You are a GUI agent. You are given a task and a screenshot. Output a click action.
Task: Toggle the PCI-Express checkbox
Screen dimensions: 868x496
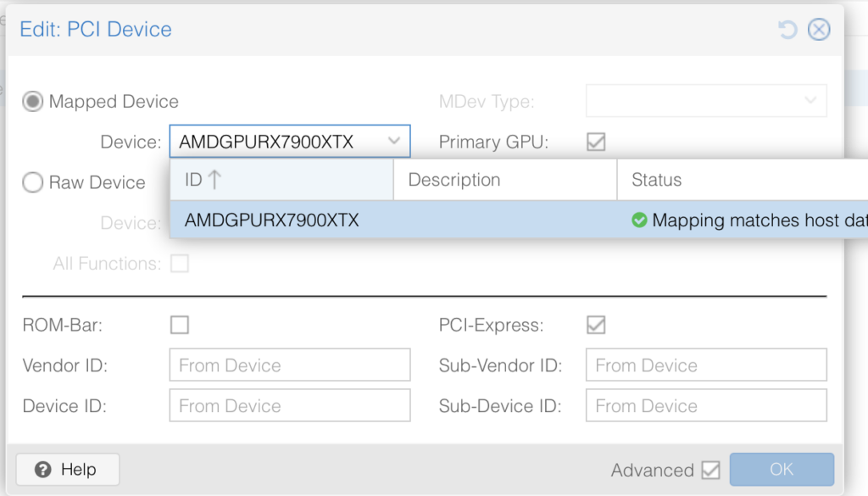(596, 325)
